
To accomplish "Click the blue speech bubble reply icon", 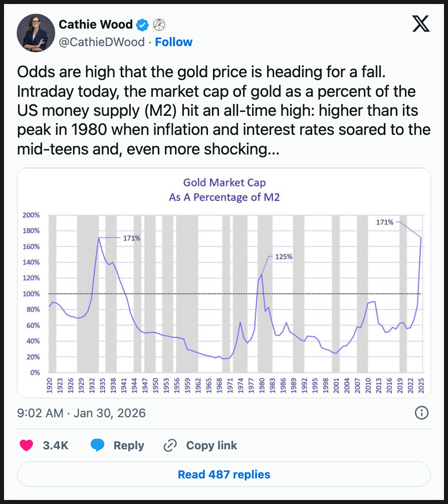I will tap(98, 445).
